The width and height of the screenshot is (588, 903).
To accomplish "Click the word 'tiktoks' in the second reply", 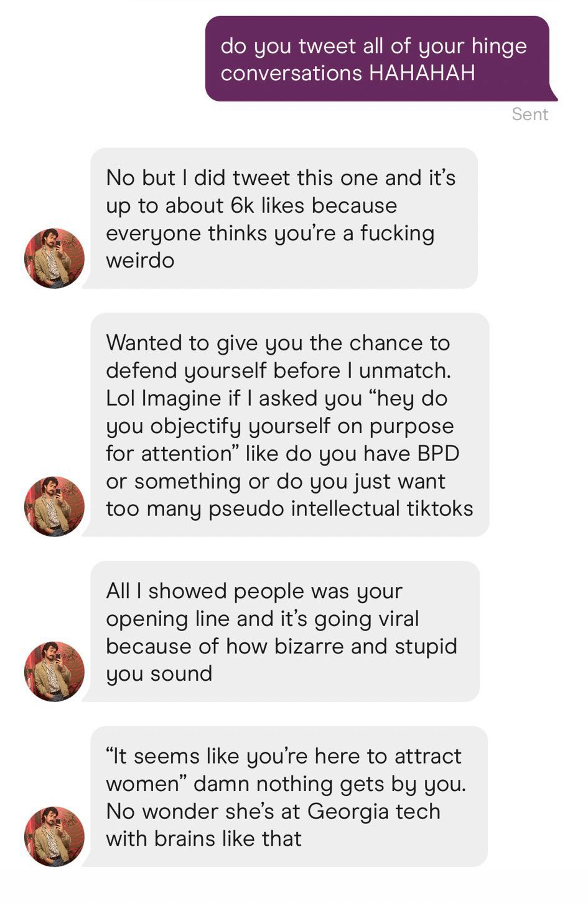I will pyautogui.click(x=440, y=509).
